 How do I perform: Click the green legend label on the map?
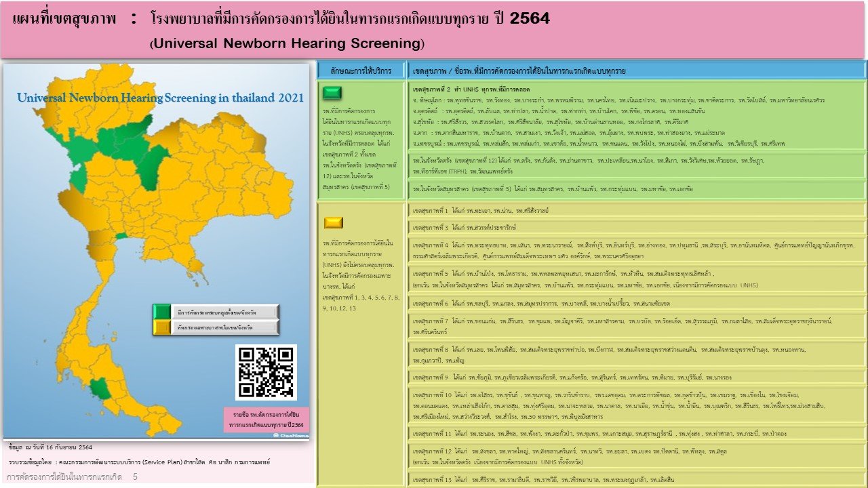tap(224, 312)
